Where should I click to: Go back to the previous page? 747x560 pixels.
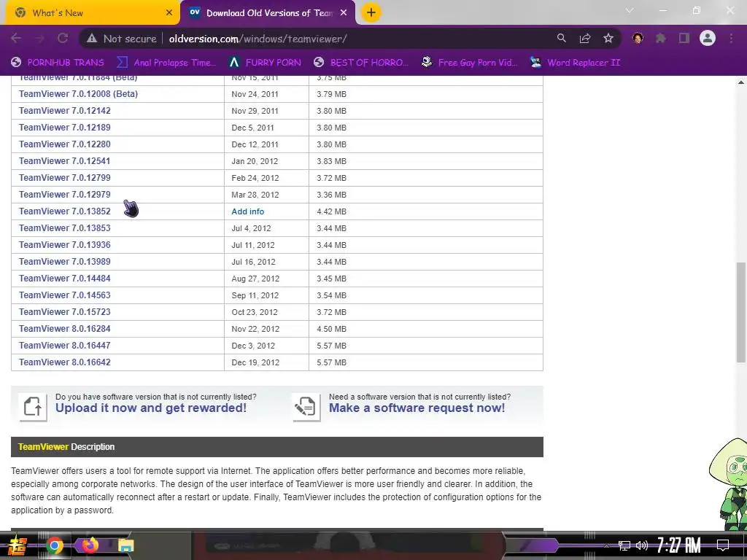pos(16,39)
